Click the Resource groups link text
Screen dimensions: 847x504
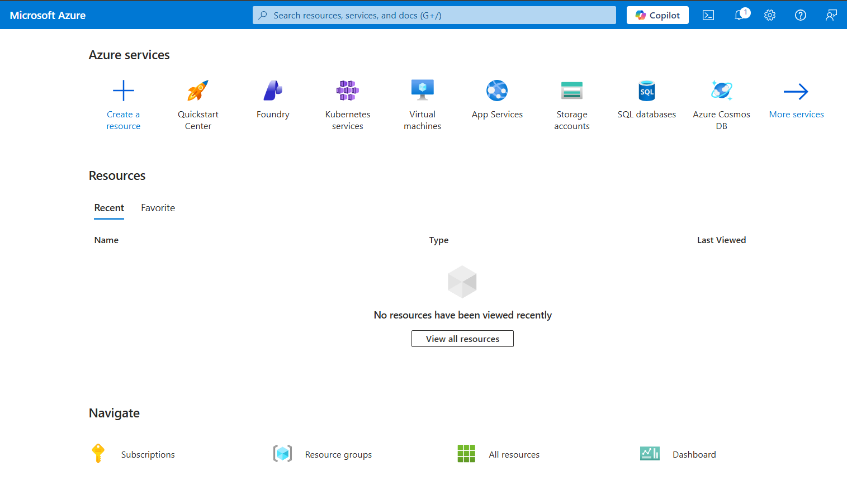click(x=338, y=454)
